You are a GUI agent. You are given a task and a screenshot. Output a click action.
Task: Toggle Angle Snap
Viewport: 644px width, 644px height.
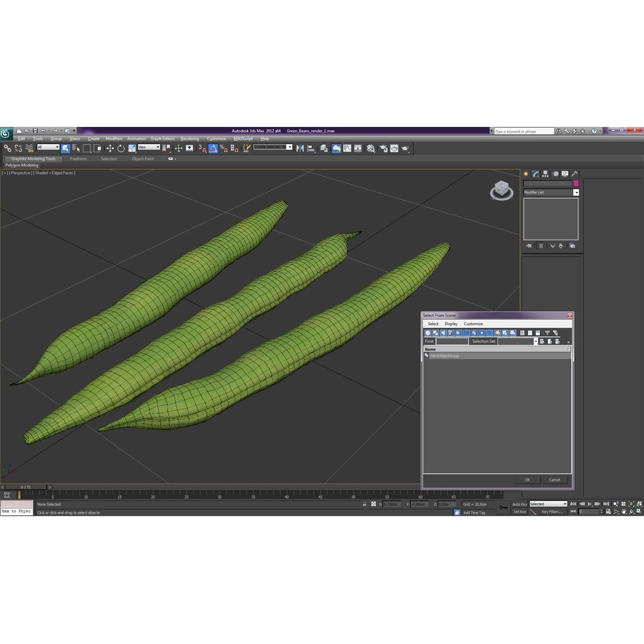point(213,148)
